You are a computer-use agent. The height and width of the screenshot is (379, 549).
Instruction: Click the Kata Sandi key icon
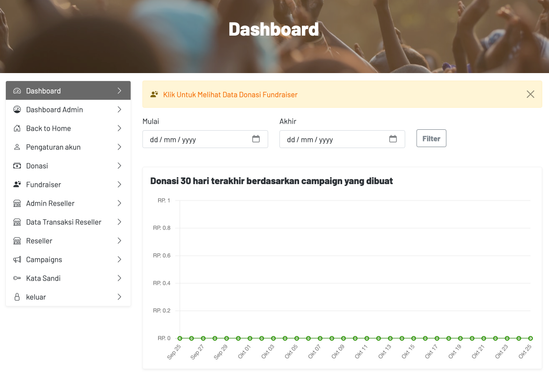click(x=17, y=278)
